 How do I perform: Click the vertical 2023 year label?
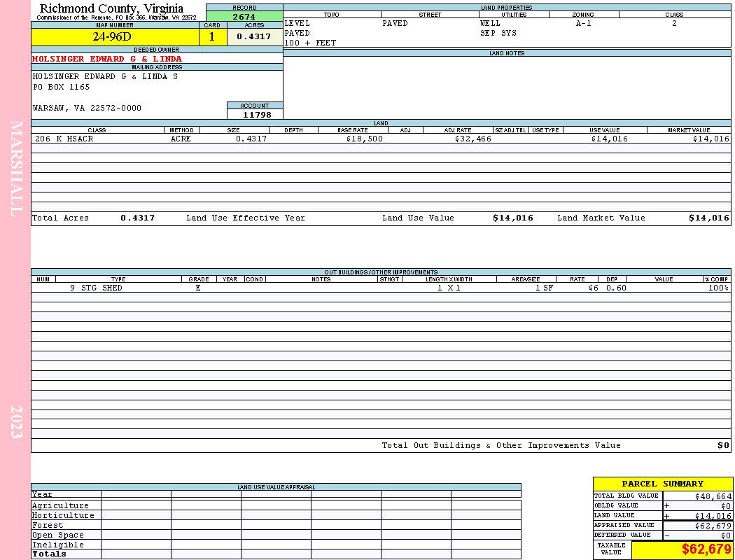[16, 422]
